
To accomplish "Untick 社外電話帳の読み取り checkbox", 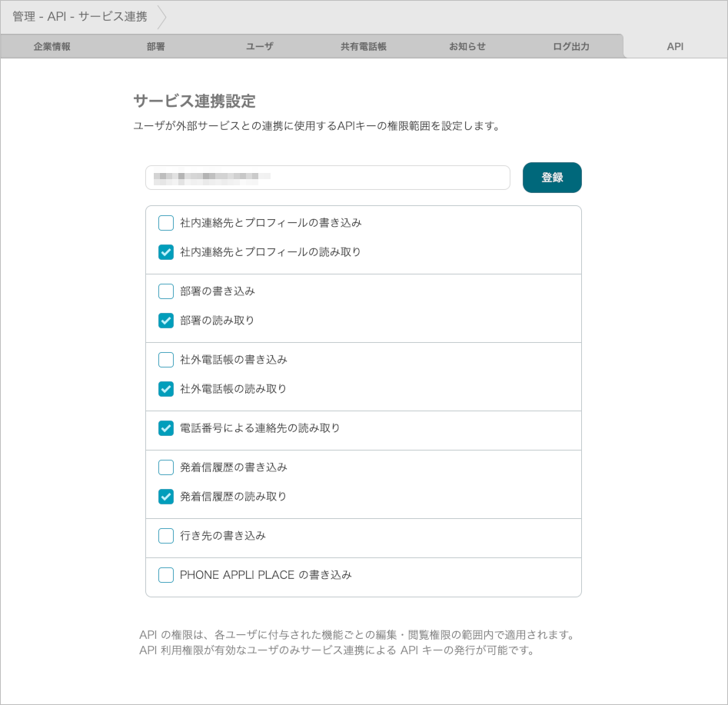I will point(166,389).
